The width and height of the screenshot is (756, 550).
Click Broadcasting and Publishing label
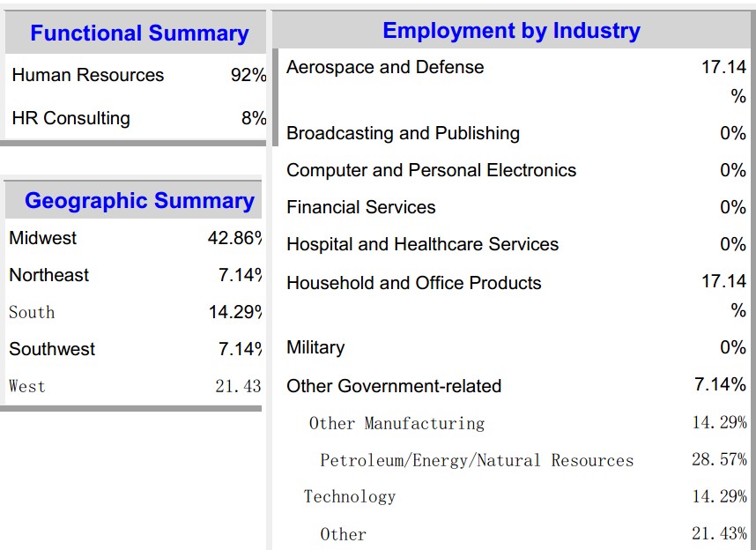403,133
